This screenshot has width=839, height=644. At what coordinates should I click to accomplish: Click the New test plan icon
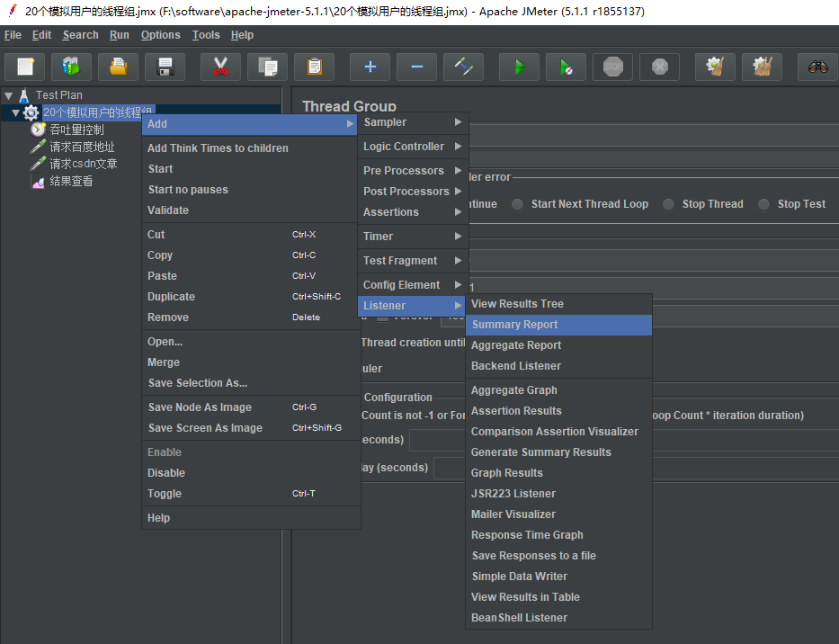24,67
